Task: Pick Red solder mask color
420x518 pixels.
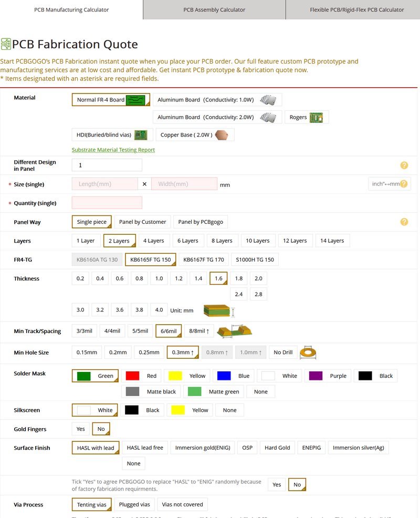Action: tap(141, 376)
